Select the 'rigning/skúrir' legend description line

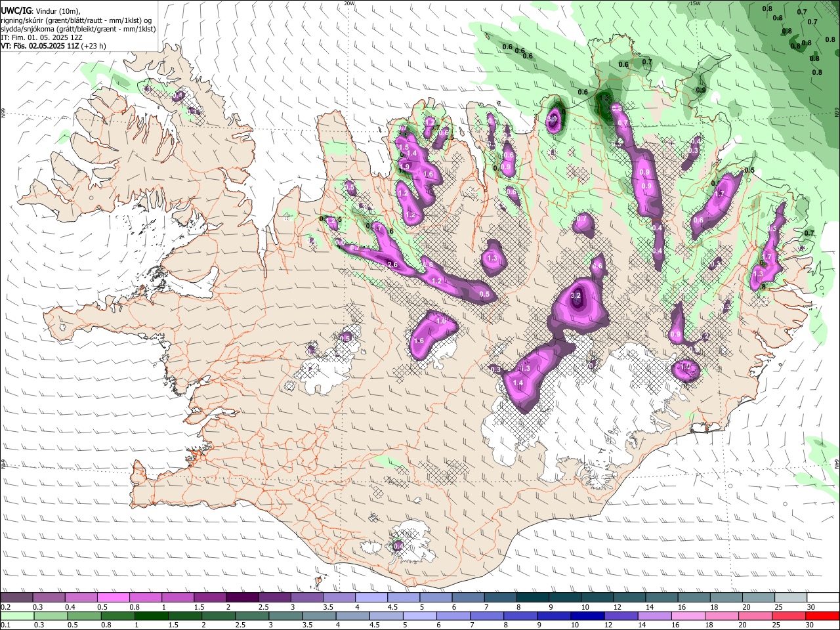click(x=77, y=20)
